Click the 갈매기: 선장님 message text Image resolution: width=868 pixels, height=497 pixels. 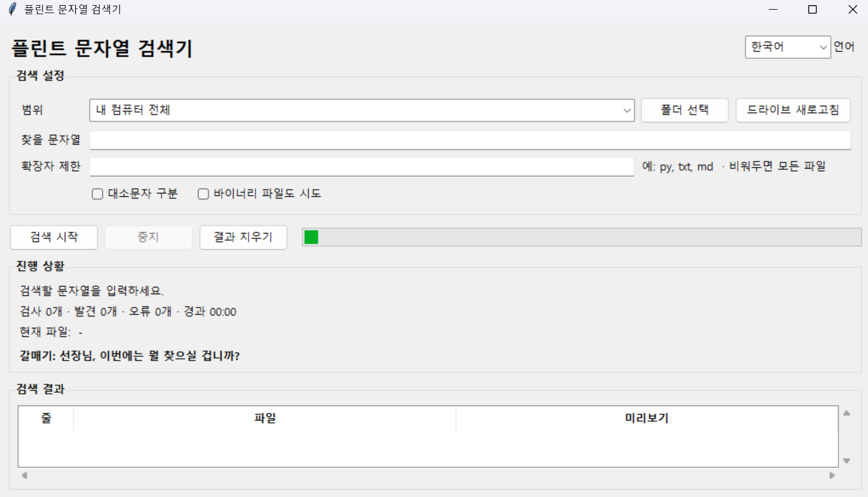[x=130, y=356]
